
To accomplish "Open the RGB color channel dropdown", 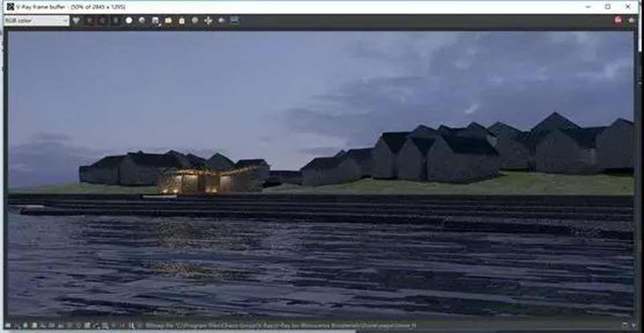I will tap(36, 20).
